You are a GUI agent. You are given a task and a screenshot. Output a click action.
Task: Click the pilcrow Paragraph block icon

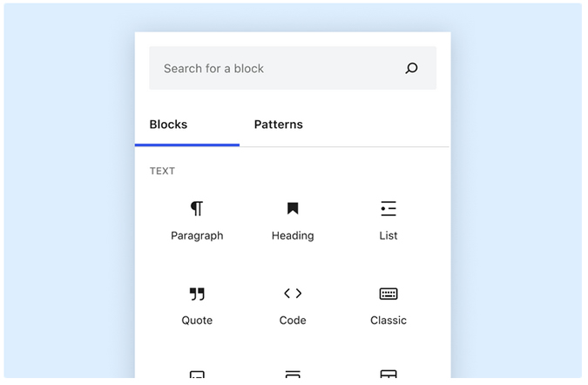pos(197,208)
